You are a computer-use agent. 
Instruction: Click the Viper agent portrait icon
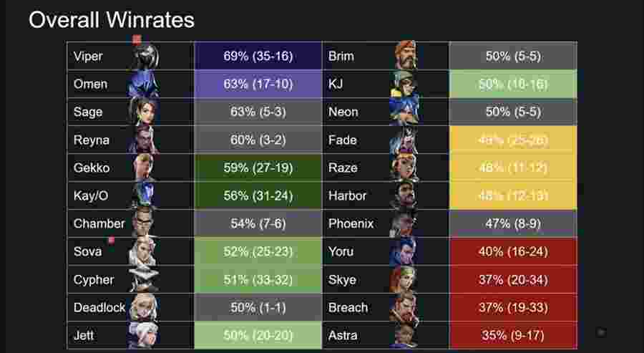click(145, 56)
